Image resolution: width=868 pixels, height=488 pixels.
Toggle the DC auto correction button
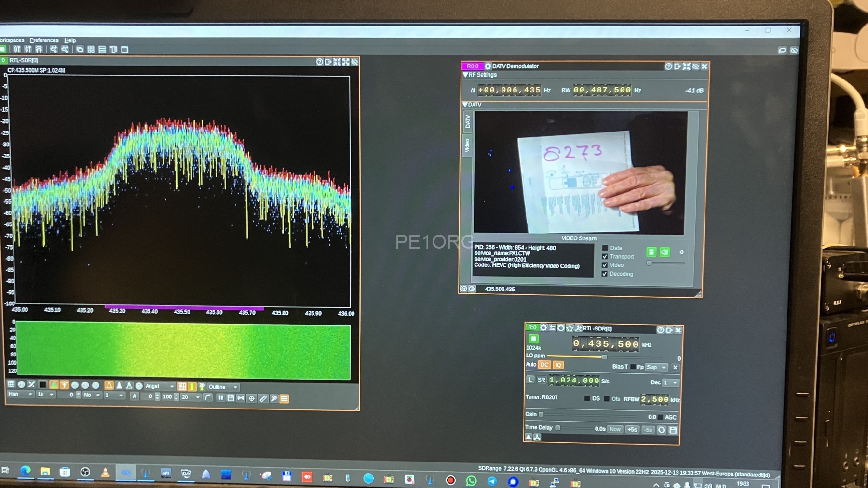544,365
